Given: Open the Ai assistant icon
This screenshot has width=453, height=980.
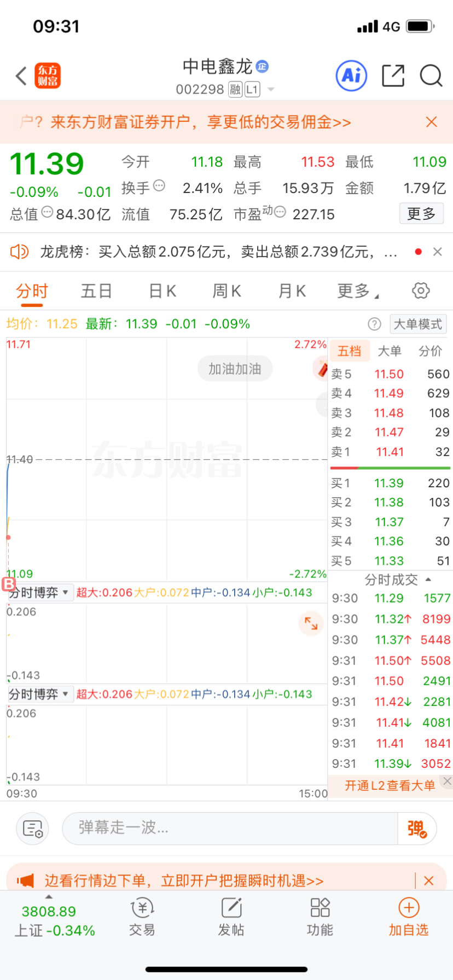Looking at the screenshot, I should point(351,75).
